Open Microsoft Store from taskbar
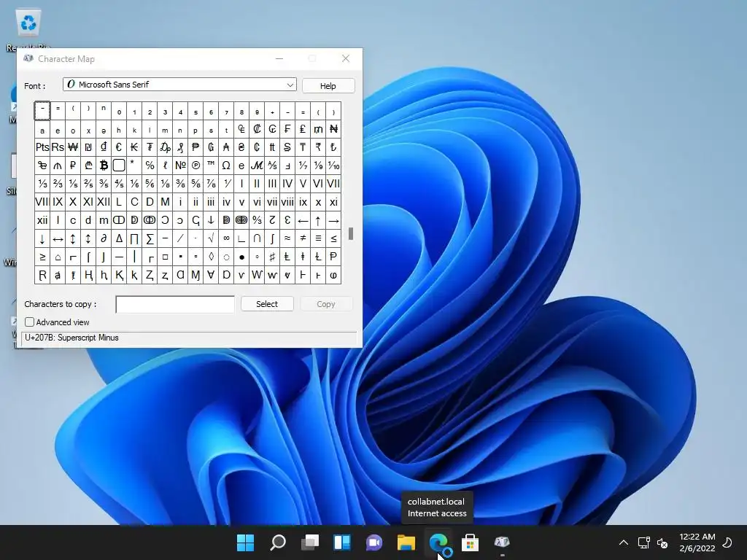Image resolution: width=747 pixels, height=560 pixels. click(470, 542)
